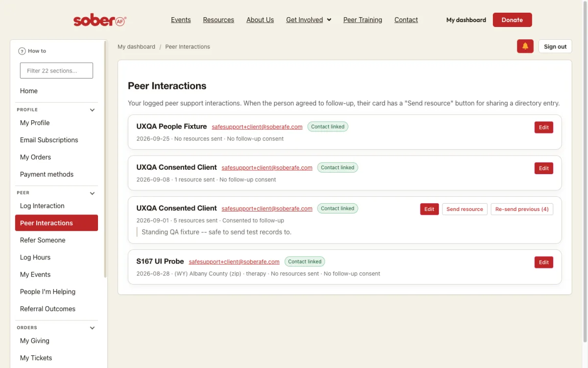Screen dimensions: 588x368
Task: Open email link on UXQA People Fixture card
Action: click(257, 127)
